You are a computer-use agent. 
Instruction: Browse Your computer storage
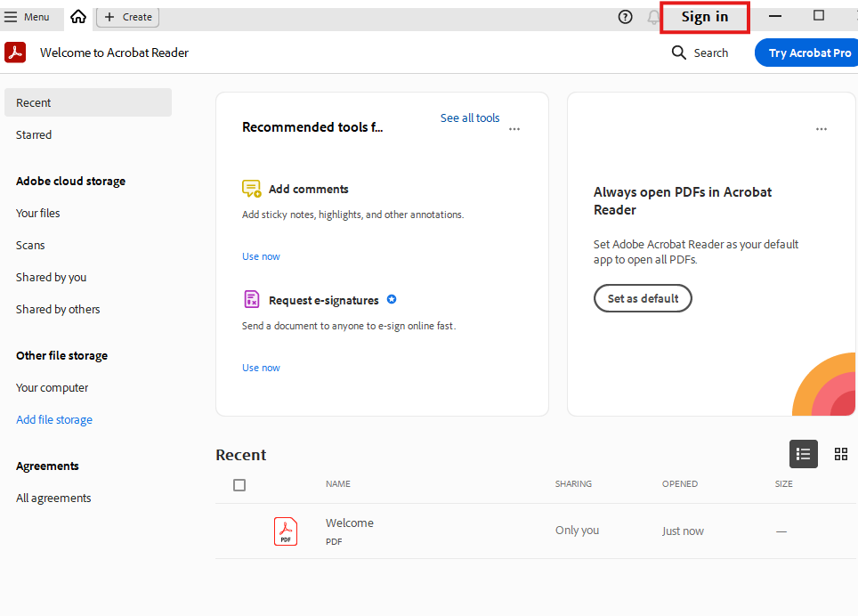(x=52, y=387)
